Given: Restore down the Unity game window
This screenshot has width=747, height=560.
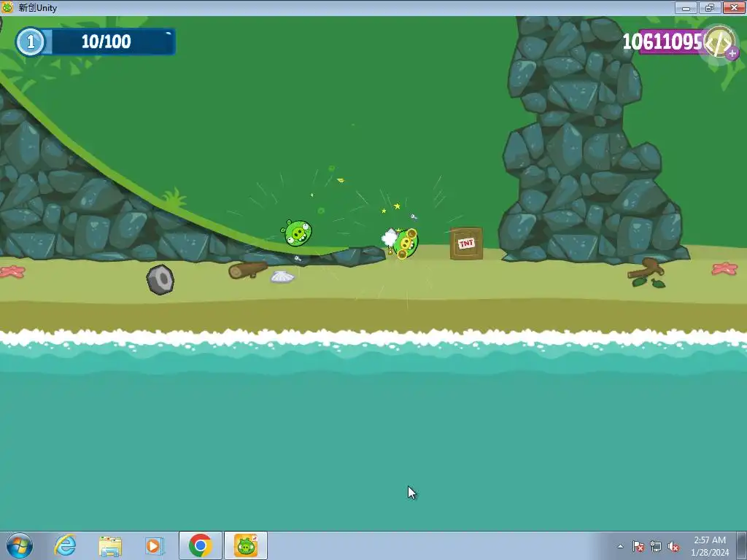Looking at the screenshot, I should pos(710,7).
